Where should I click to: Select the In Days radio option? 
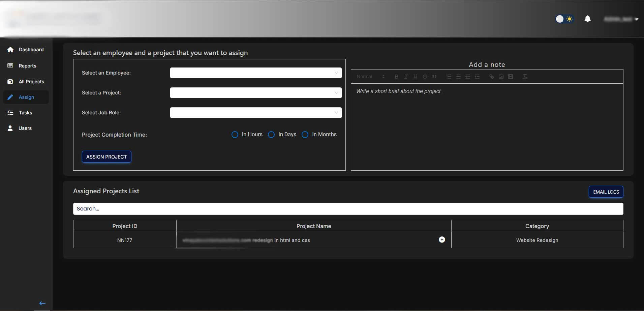271,135
